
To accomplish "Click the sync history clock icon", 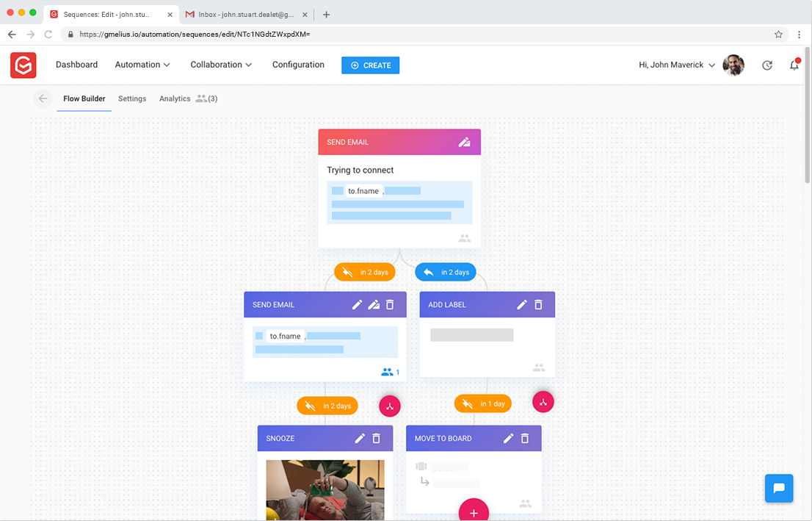I will (767, 65).
